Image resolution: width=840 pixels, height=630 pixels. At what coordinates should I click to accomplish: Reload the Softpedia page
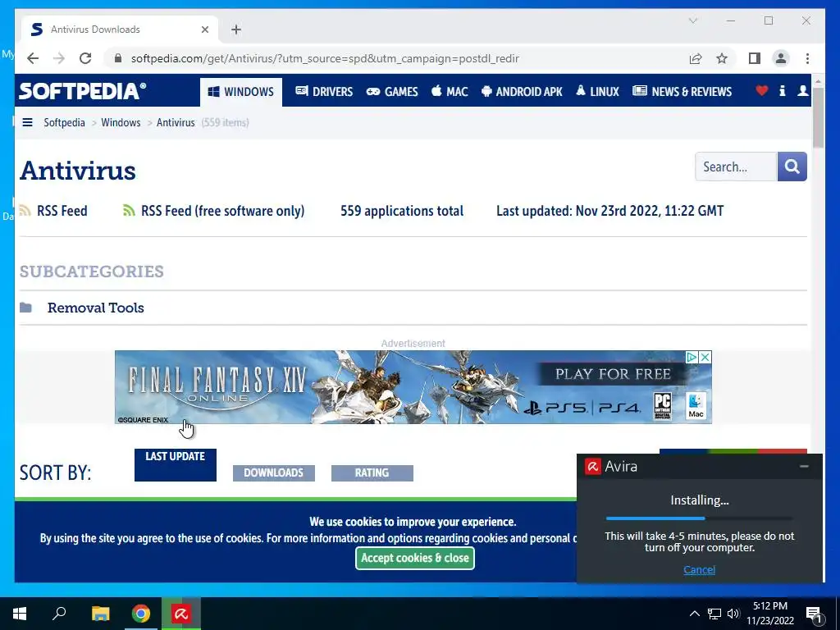85,58
